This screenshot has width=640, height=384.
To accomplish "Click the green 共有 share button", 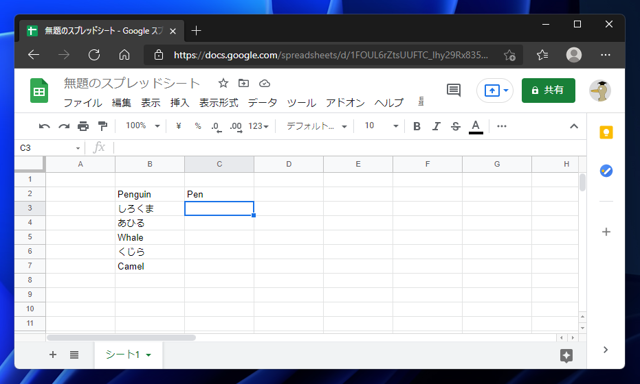I will pos(548,90).
